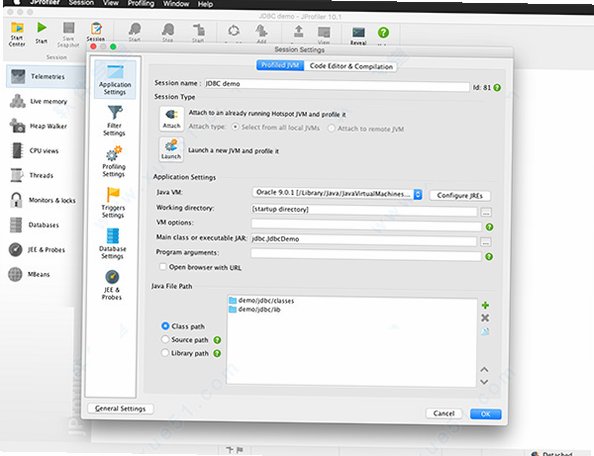Move the path entry down with arrow
This screenshot has width=594, height=456.
[x=484, y=382]
